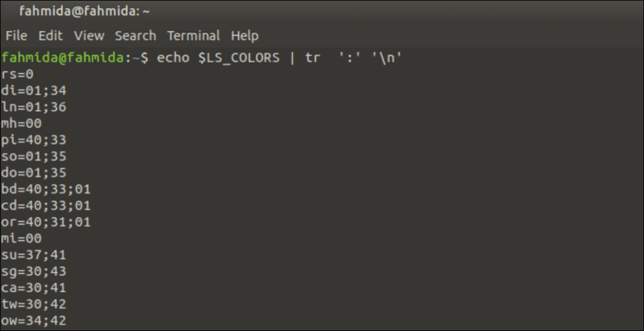The height and width of the screenshot is (331, 644).
Task: Click the or=40;31;01 output line
Action: (45, 222)
